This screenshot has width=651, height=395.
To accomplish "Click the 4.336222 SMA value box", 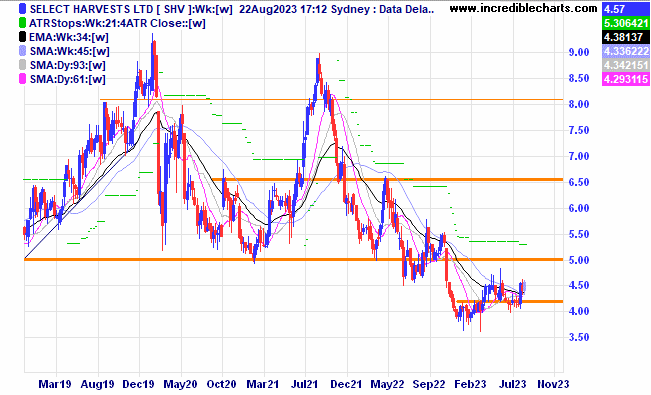I will 625,52.
